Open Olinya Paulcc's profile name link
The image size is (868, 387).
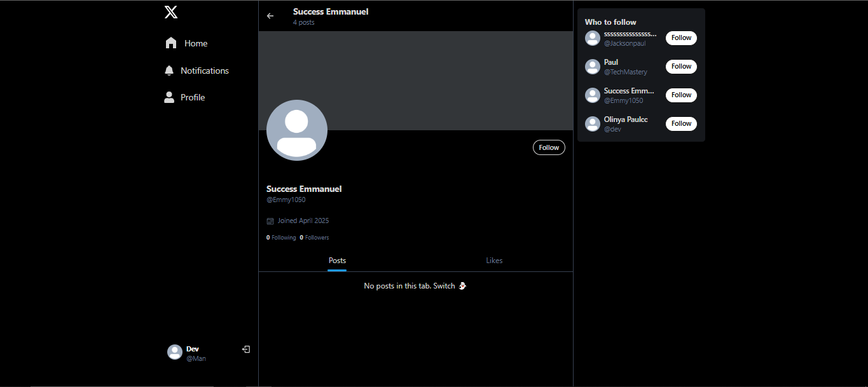click(x=626, y=119)
